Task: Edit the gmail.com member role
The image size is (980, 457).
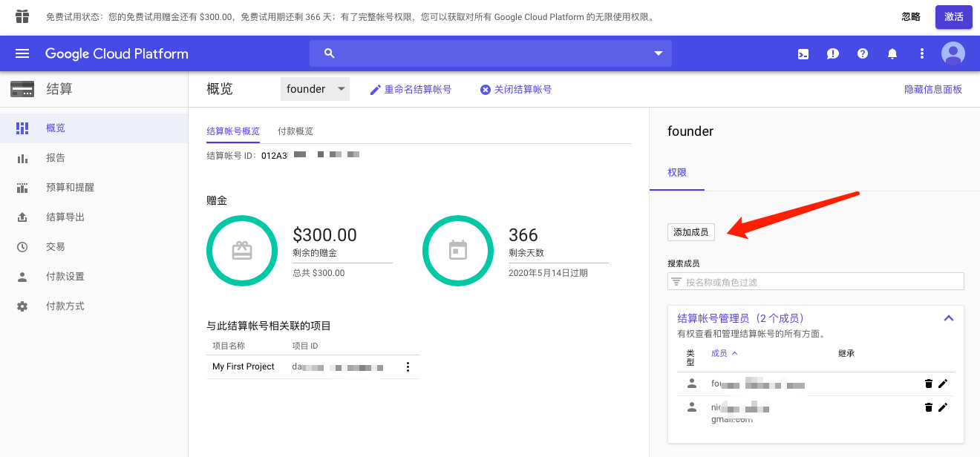Action: 943,407
